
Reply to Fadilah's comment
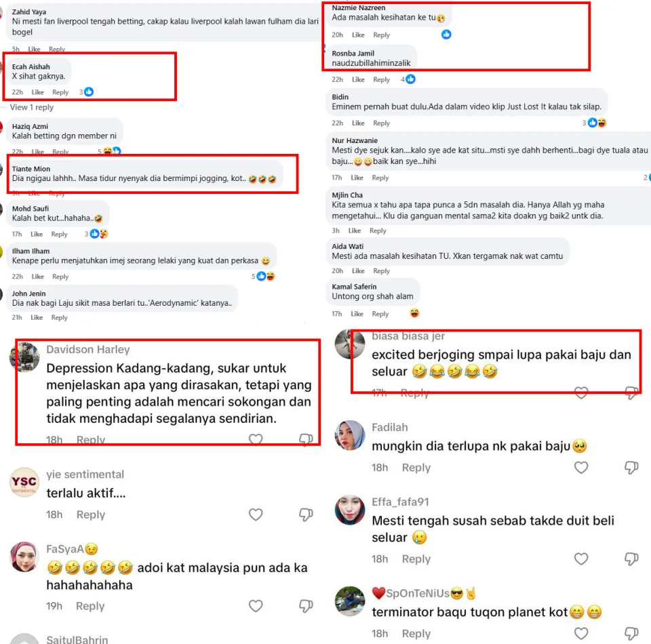416,468
